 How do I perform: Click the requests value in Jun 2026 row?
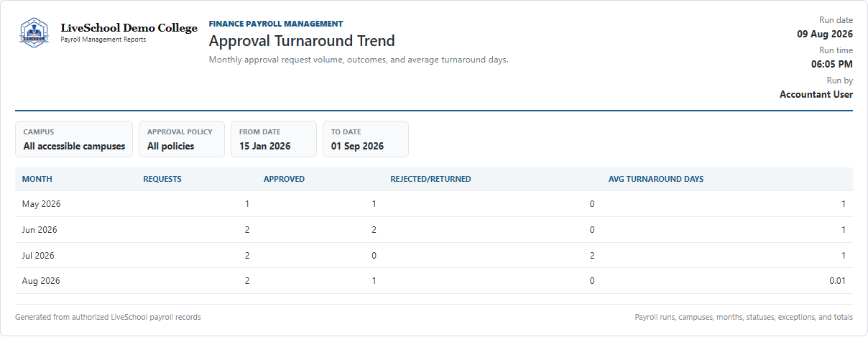[x=247, y=230]
